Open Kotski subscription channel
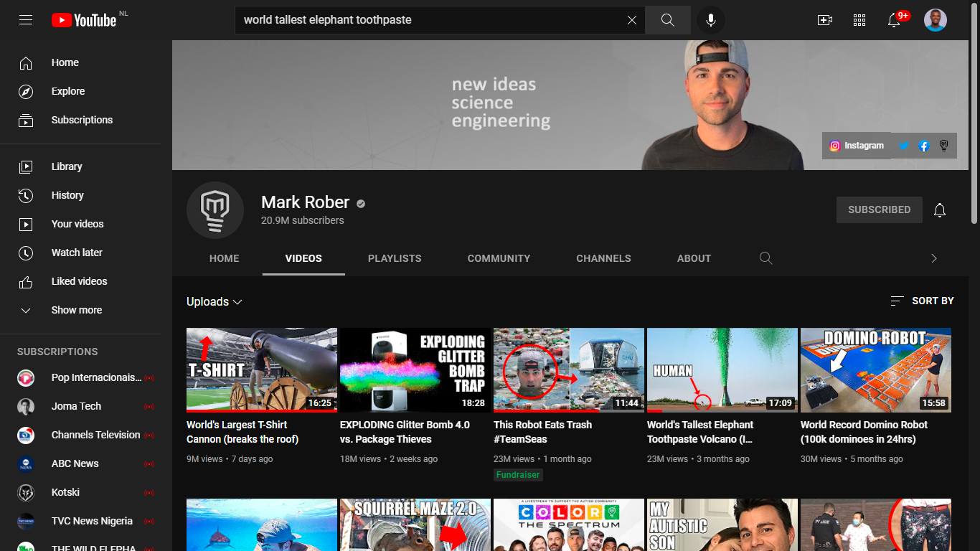 pyautogui.click(x=80, y=492)
